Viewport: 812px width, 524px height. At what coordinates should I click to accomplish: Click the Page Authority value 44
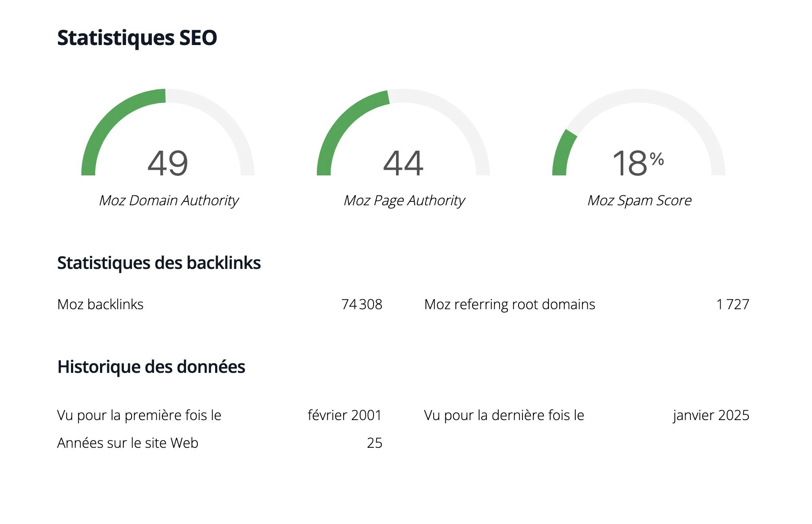(x=403, y=163)
